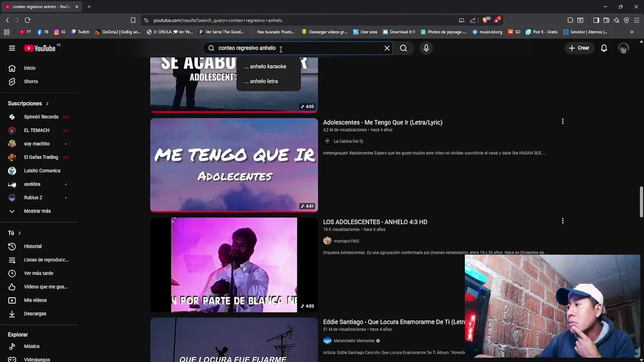Click the browser back arrow

(x=7, y=20)
